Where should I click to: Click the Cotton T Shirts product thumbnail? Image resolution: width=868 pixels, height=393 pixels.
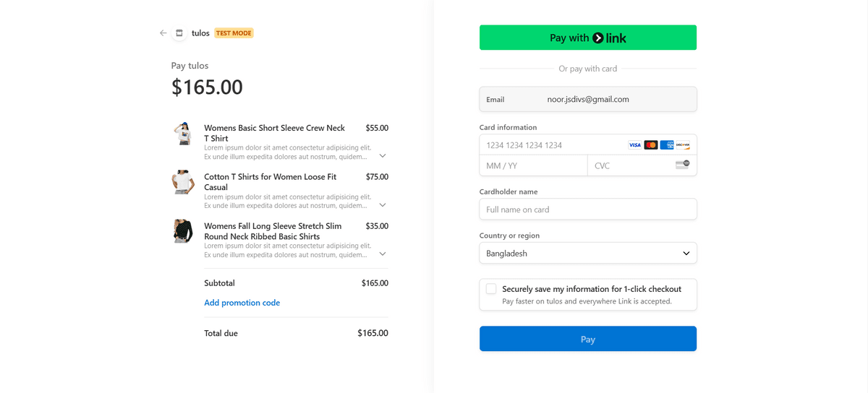click(183, 182)
